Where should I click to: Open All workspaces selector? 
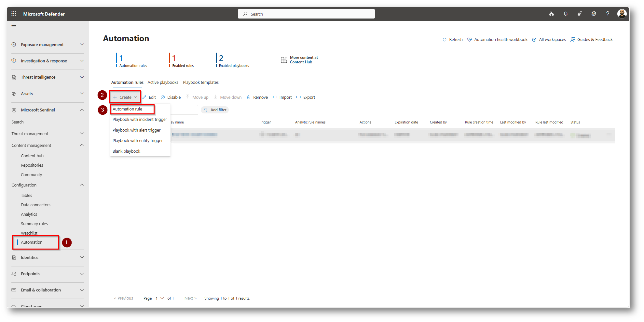[x=552, y=40]
